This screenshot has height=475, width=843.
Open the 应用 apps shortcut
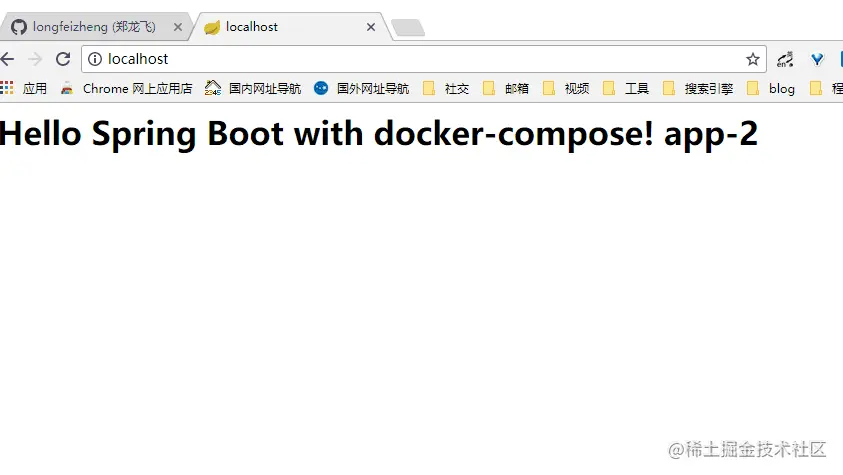[24, 88]
